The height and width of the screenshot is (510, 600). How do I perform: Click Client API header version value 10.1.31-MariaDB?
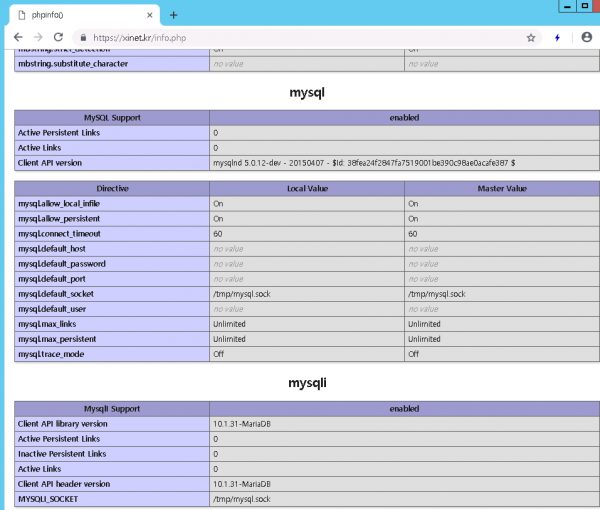(x=242, y=484)
